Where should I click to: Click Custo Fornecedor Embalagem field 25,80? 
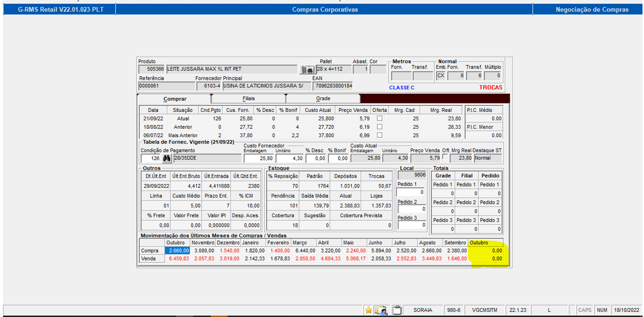click(259, 158)
